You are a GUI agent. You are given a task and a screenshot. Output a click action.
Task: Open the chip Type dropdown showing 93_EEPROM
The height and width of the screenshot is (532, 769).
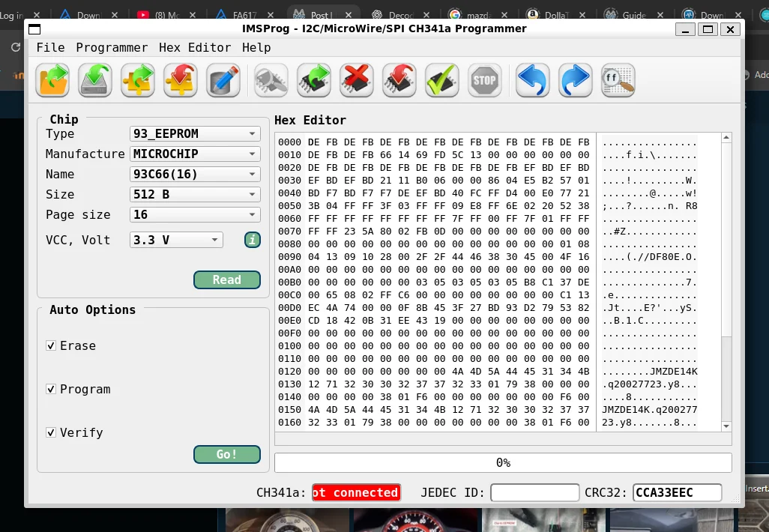[195, 134]
